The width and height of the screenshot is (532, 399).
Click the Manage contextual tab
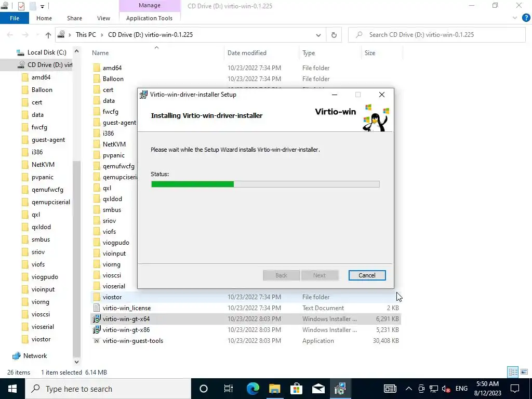click(x=150, y=5)
